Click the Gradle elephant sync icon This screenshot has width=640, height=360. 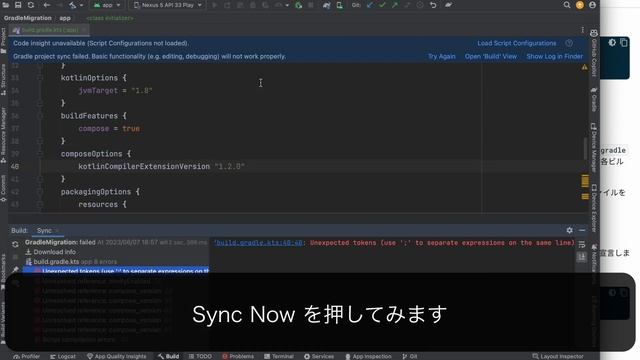[327, 5]
